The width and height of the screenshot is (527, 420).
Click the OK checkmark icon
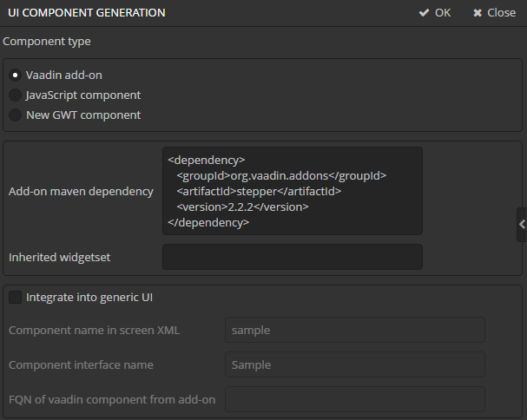click(424, 13)
